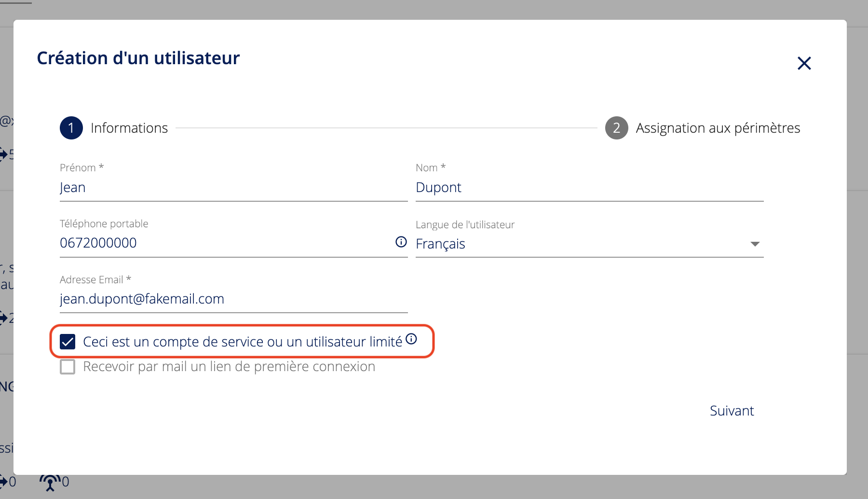
Task: Click the 'Recevoir par mail un lien' label text
Action: click(229, 367)
